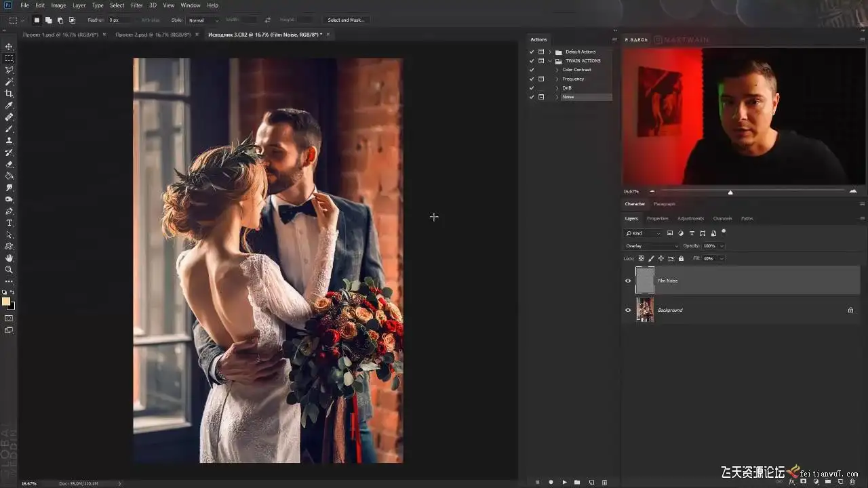Choose the Zoom tool in toolbar
868x488 pixels.
click(9, 270)
